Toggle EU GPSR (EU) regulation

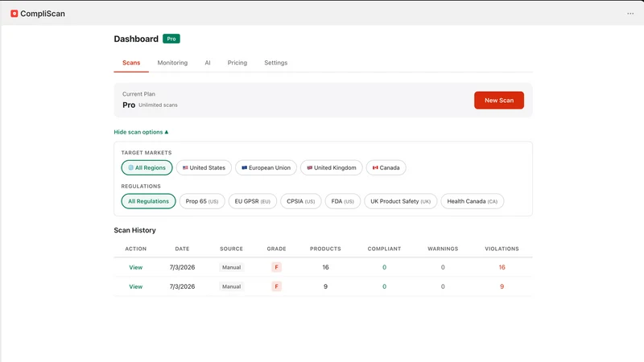(x=253, y=201)
